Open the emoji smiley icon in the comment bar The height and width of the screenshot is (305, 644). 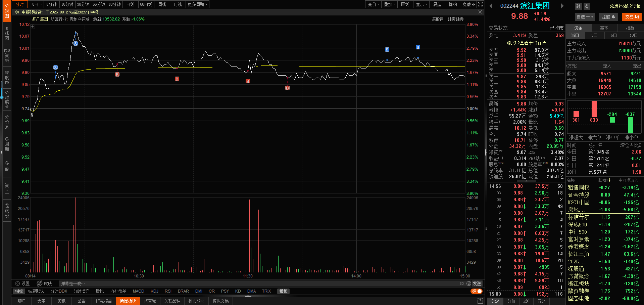(469, 284)
